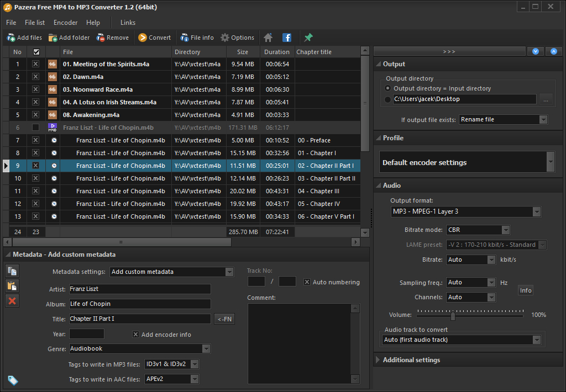
Task: Click the audio icon of 08. Awakening.m4a
Action: click(x=53, y=115)
